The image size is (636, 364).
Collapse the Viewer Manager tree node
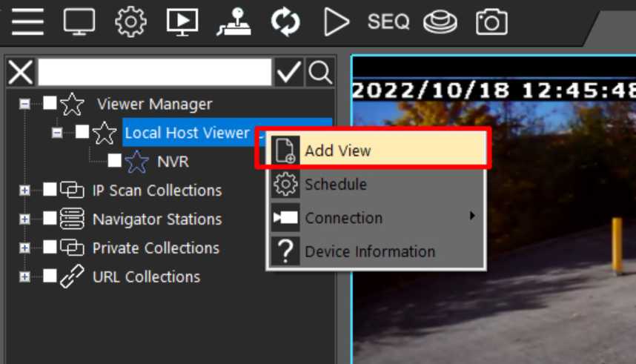point(24,105)
